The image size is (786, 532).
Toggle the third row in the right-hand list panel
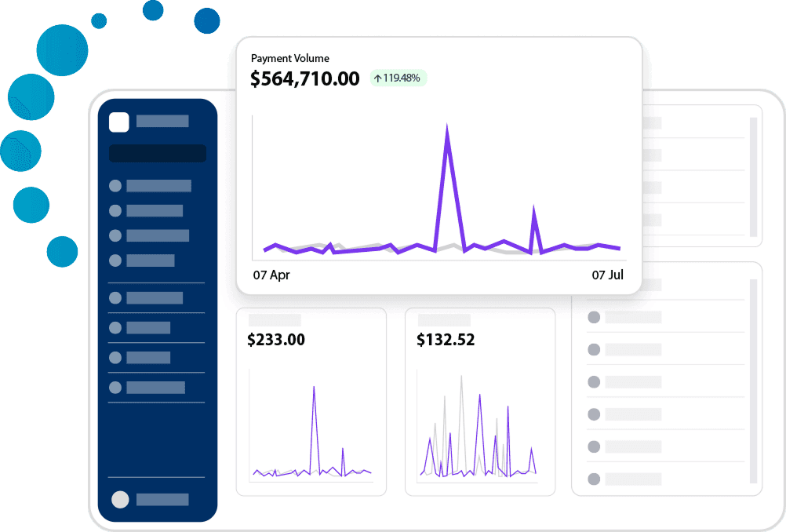point(667,382)
